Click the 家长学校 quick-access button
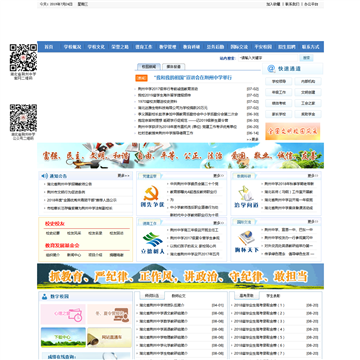The width and height of the screenshot is (360, 360). (278, 114)
